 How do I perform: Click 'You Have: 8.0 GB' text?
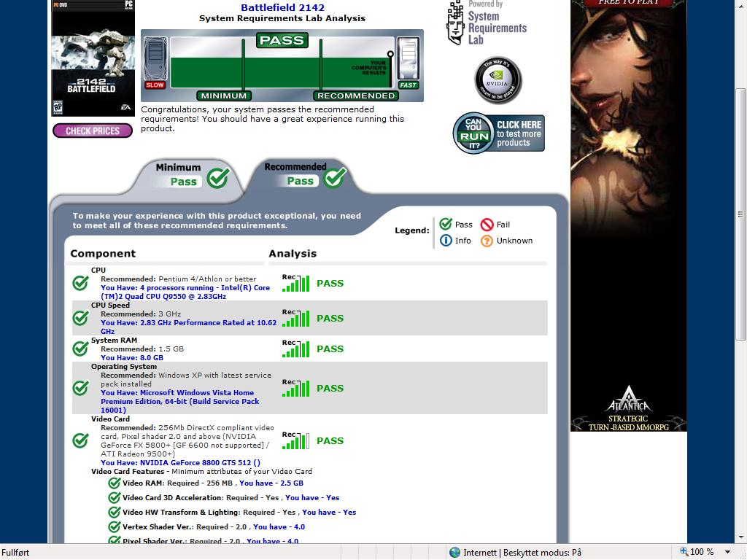[x=132, y=357]
